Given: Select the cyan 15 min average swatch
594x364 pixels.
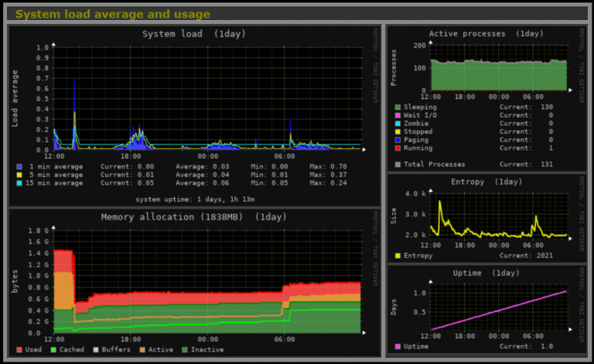Looking at the screenshot, I should click(x=19, y=183).
